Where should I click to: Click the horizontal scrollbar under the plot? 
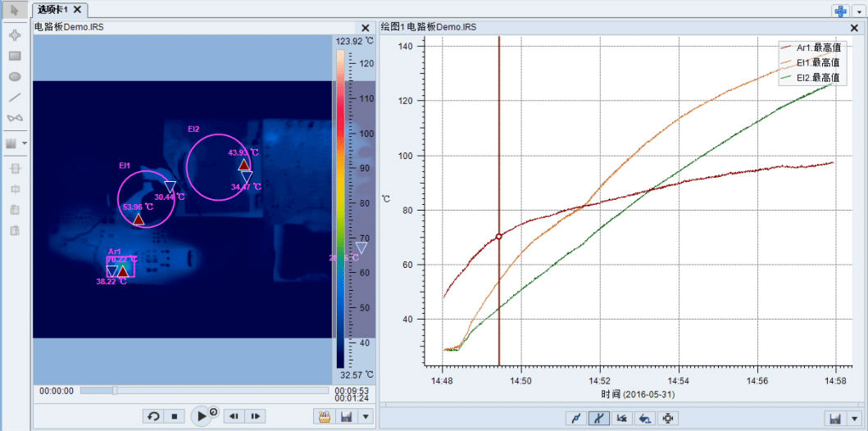[621, 405]
